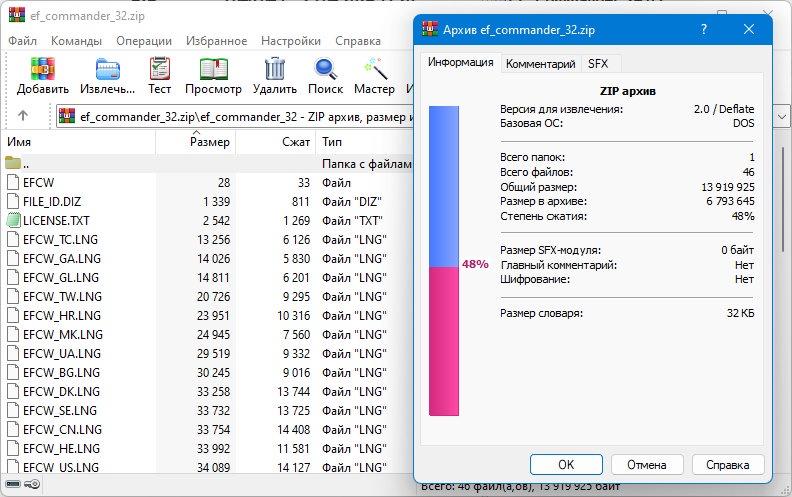
Task: Select the EFCW_TC.LNG file
Action: coord(60,239)
